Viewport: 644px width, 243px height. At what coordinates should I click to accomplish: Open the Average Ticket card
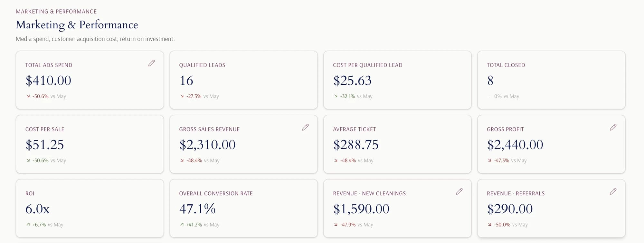coord(397,144)
